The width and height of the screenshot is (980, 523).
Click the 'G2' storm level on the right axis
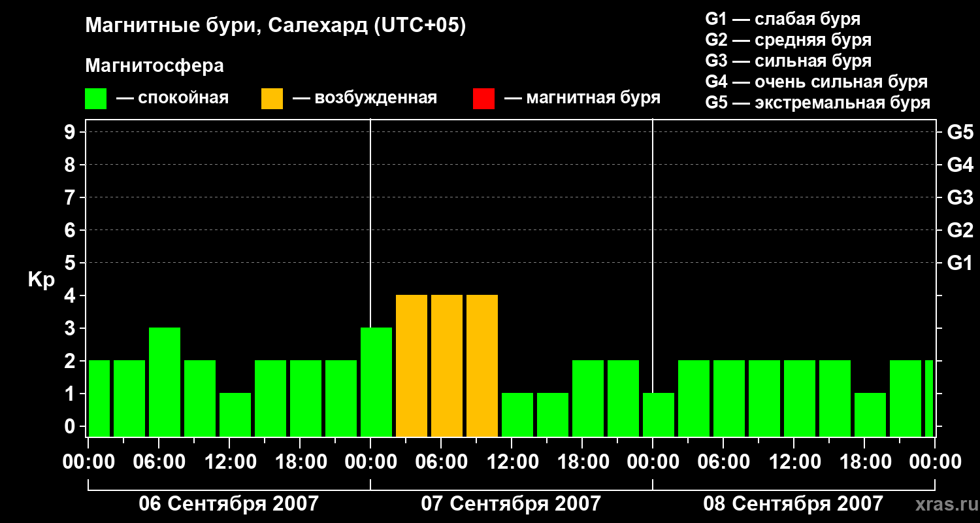[960, 230]
